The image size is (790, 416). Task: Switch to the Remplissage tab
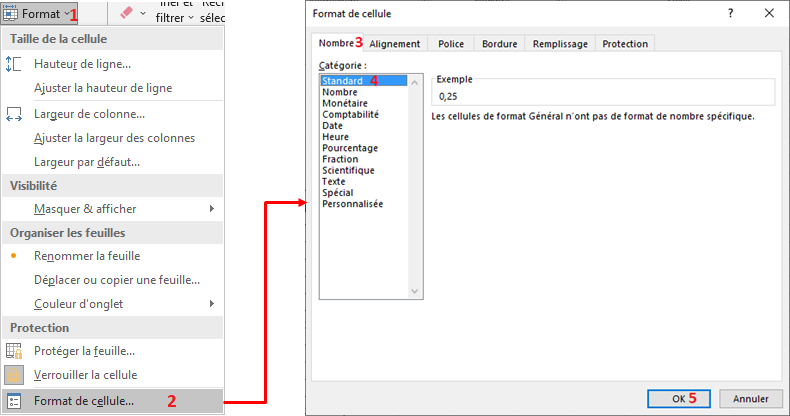[560, 44]
